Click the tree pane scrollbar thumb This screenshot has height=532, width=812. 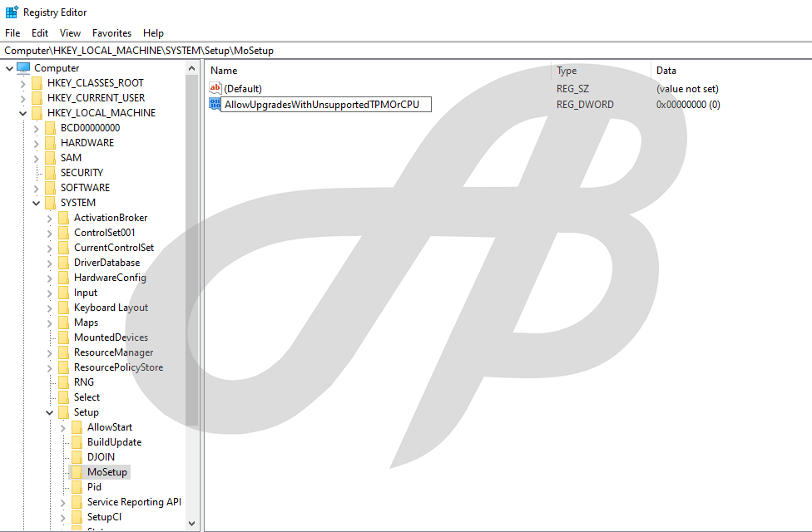tap(191, 250)
